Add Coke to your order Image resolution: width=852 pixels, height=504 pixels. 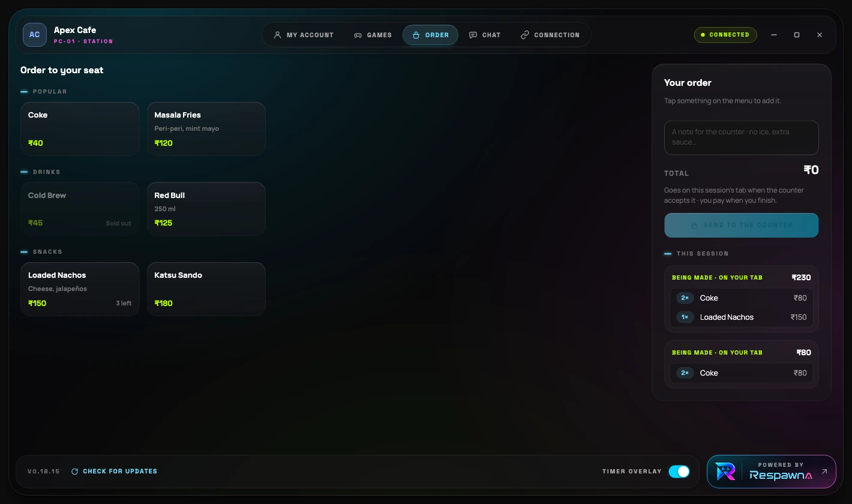click(x=80, y=129)
